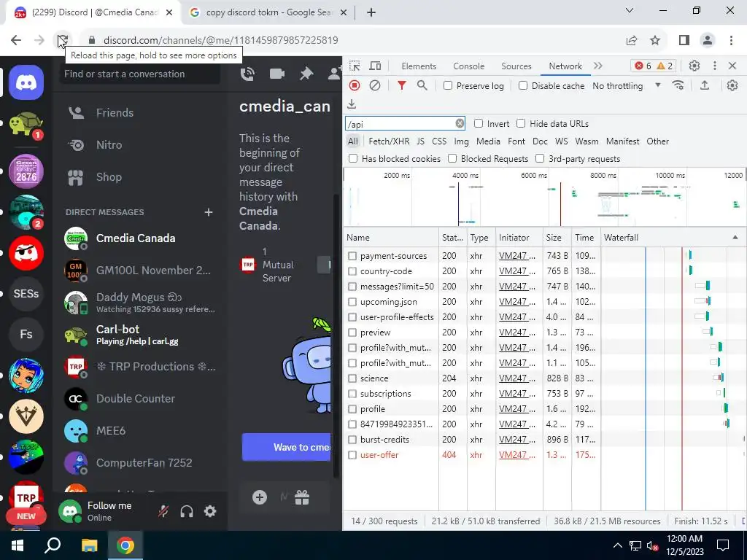Clear the /api filter text

tap(460, 123)
